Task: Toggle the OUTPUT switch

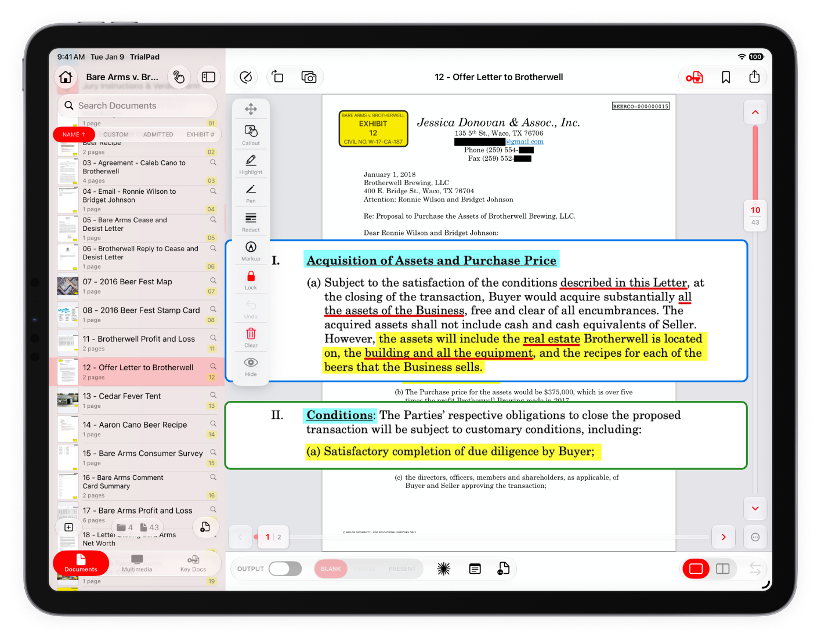Action: (285, 569)
